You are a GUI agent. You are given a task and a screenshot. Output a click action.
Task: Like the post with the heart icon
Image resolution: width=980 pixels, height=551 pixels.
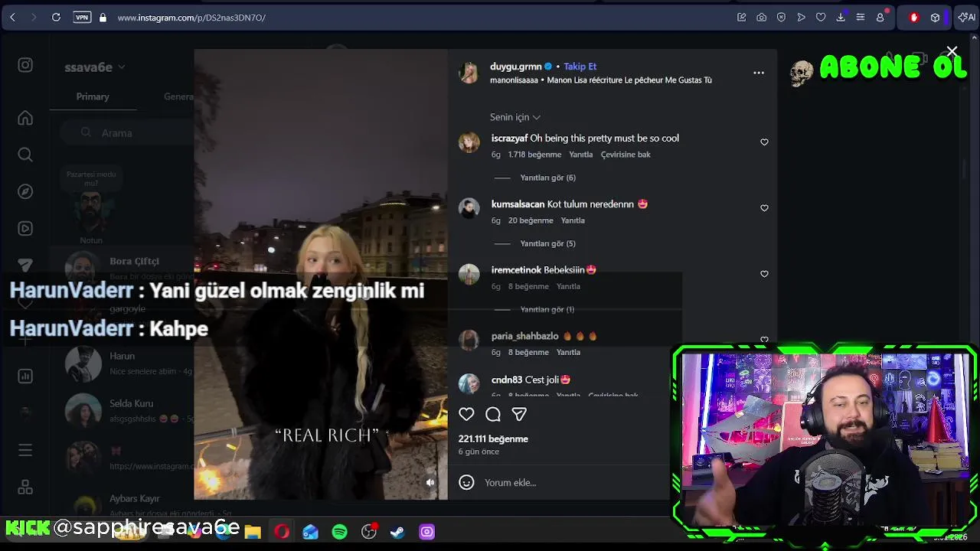coord(466,414)
